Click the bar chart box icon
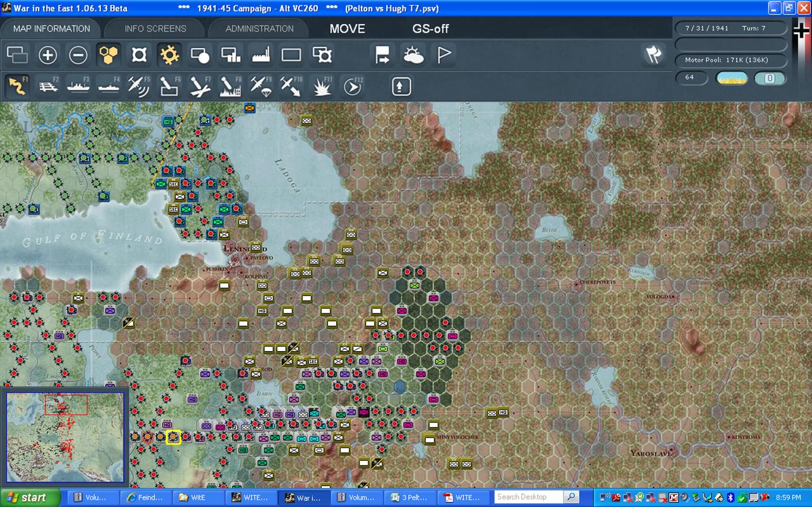This screenshot has width=812, height=507. 231,56
